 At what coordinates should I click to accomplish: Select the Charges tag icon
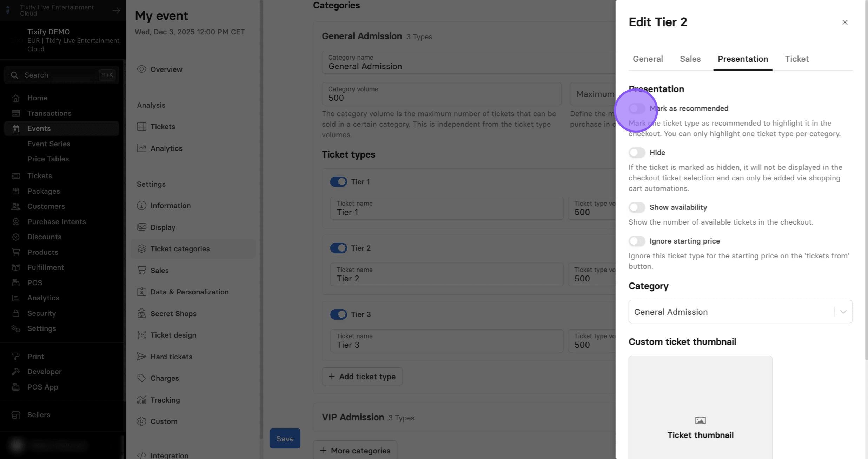tap(141, 378)
